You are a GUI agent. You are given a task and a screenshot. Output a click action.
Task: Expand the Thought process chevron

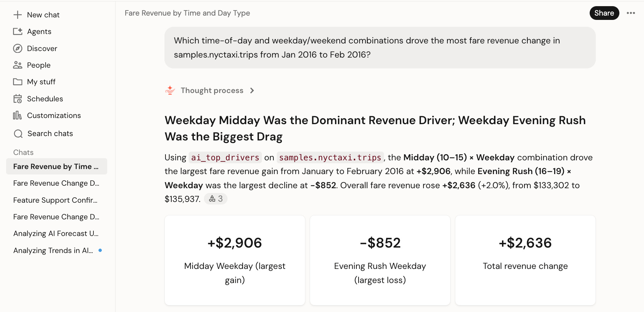point(252,90)
